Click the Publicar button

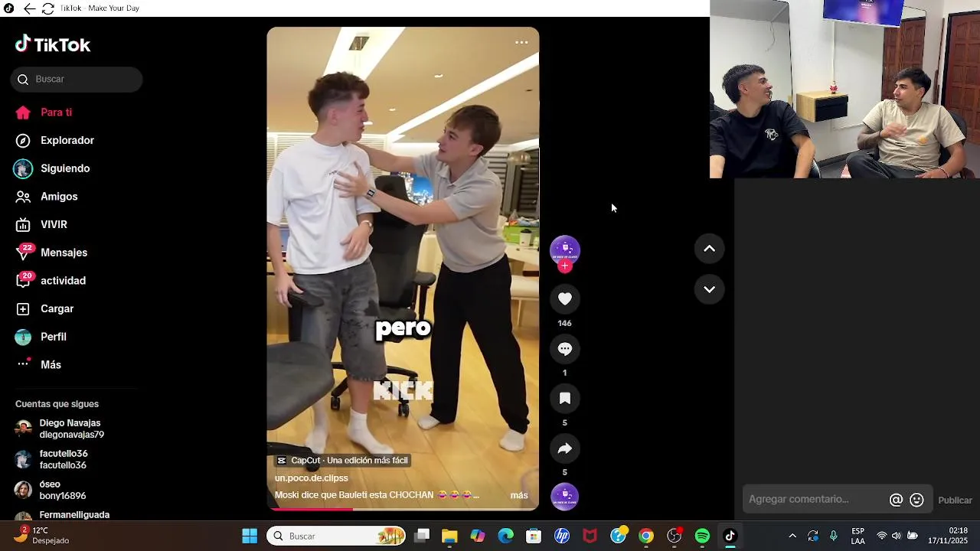tap(955, 500)
